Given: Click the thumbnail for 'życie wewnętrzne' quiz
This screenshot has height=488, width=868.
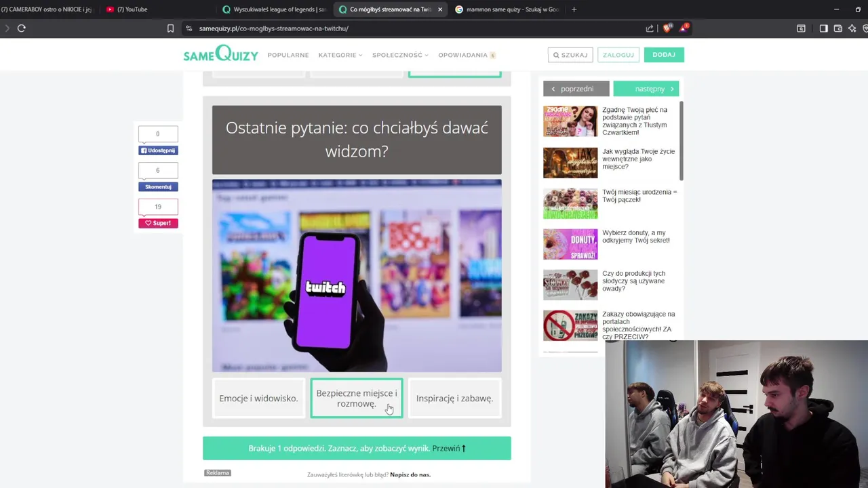Looking at the screenshot, I should click(x=570, y=163).
